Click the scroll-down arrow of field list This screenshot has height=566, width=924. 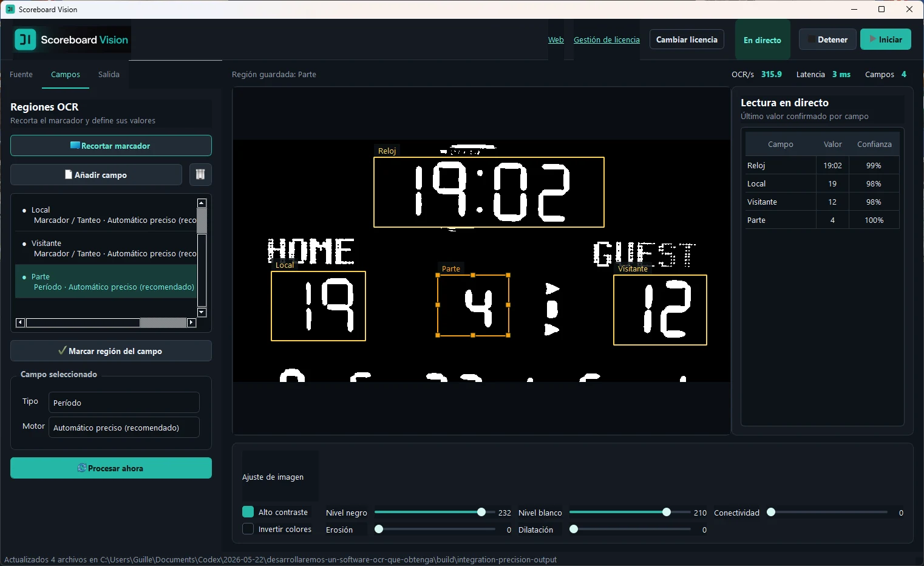(x=202, y=313)
